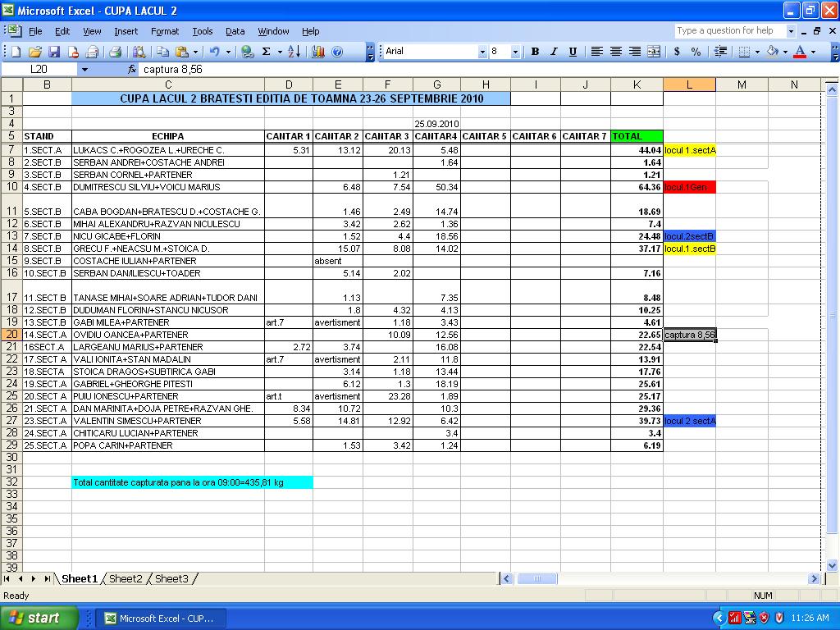Save the workbook using the floppy disk icon
840x630 pixels.
(x=54, y=52)
